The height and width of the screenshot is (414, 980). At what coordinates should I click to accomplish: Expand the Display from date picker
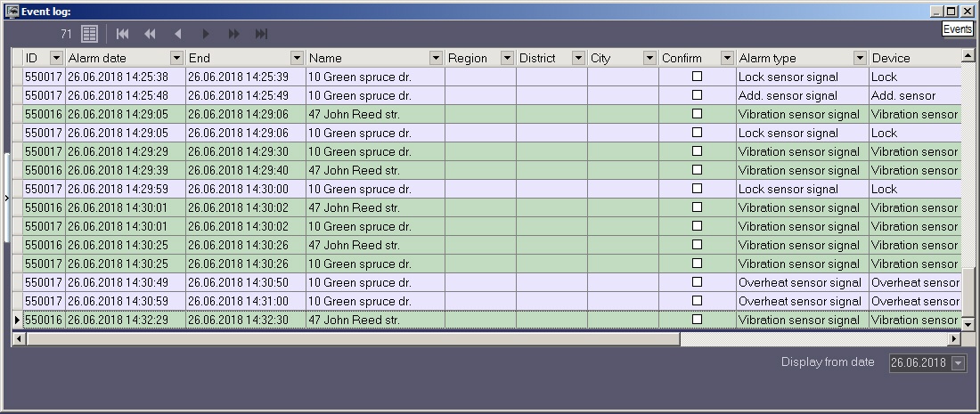point(958,363)
